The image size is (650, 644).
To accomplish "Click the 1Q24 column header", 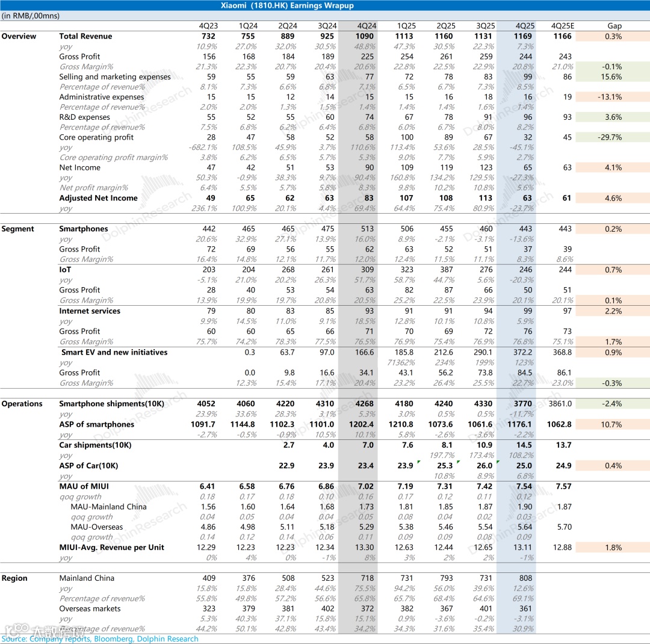I will 248,26.
